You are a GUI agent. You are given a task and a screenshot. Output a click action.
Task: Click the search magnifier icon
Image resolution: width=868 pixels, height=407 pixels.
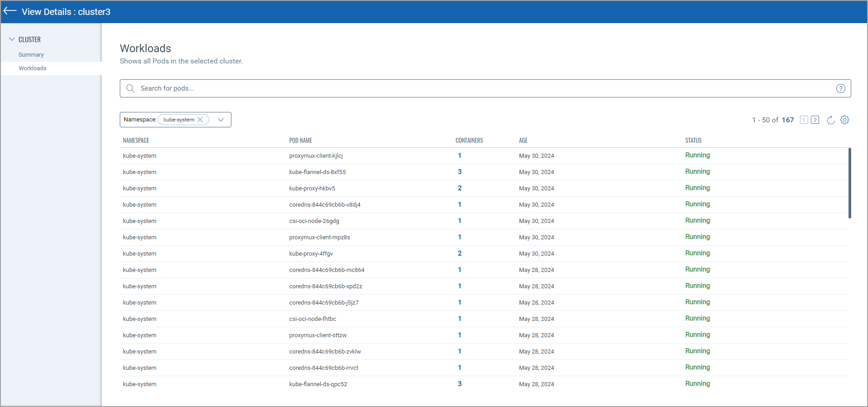coord(130,88)
